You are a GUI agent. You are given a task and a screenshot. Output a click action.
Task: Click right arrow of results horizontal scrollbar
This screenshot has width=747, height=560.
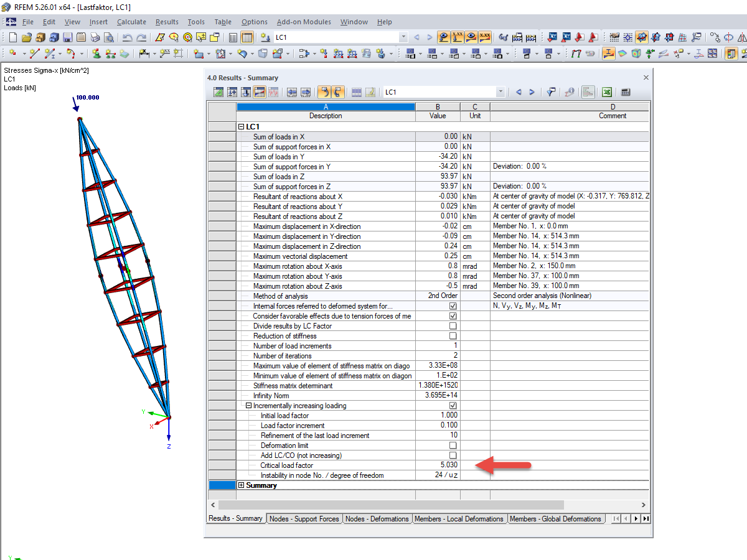(x=644, y=505)
